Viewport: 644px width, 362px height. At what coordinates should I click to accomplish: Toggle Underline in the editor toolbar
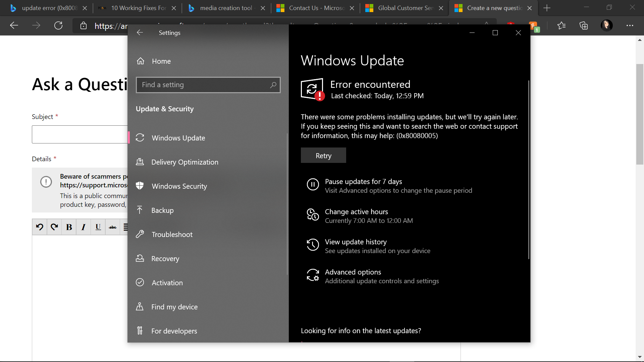click(98, 227)
